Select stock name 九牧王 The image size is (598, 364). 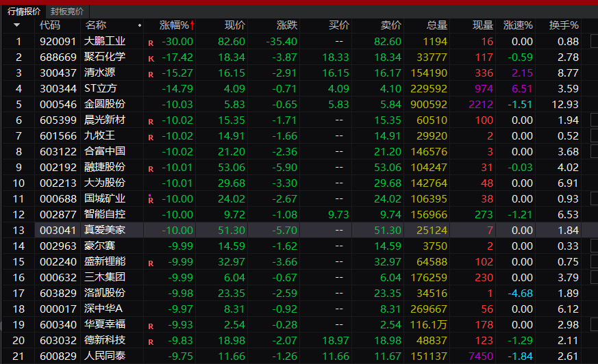tap(99, 135)
